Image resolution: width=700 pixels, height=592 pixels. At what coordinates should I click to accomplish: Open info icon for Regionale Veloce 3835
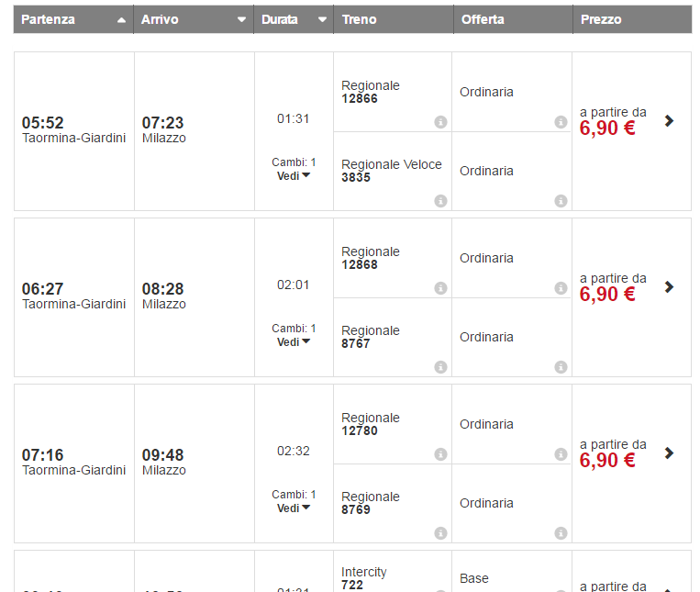click(440, 201)
